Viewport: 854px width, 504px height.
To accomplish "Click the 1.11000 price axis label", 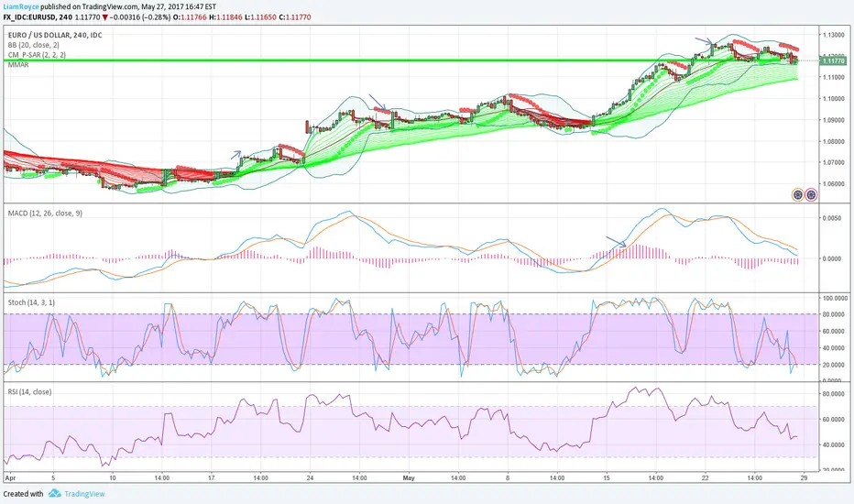I will click(833, 77).
